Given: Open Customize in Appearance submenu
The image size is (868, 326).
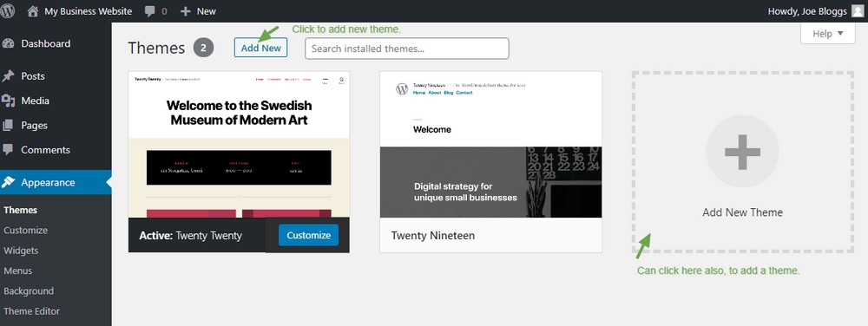Looking at the screenshot, I should pos(25,231).
